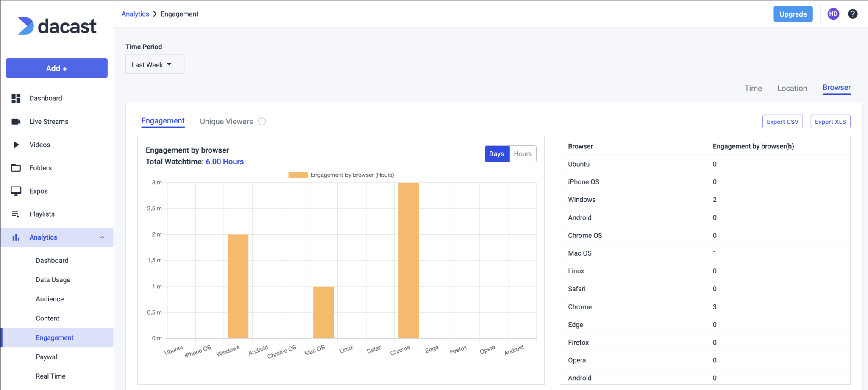Open the Add + menu button
Image resolution: width=868 pixels, height=390 pixels.
[57, 68]
